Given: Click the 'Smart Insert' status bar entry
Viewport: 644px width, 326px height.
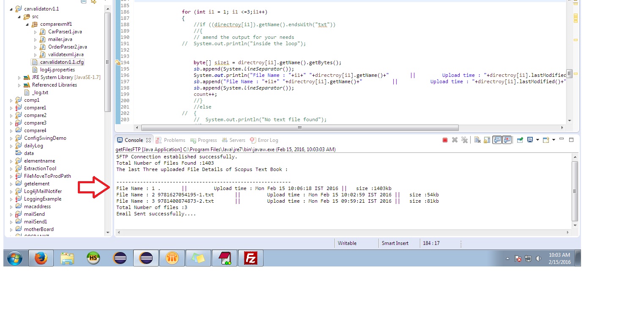Looking at the screenshot, I should [395, 243].
